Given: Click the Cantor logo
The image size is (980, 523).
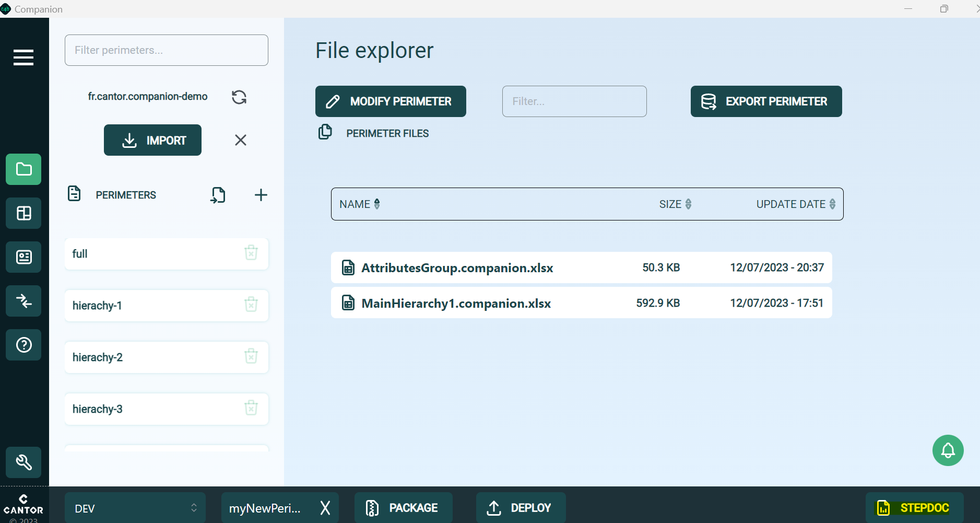Looking at the screenshot, I should [x=23, y=505].
